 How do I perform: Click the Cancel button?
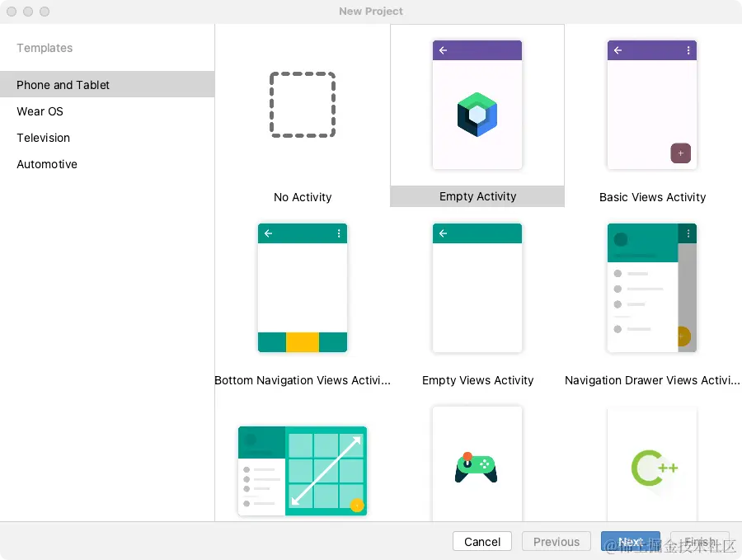coord(481,541)
